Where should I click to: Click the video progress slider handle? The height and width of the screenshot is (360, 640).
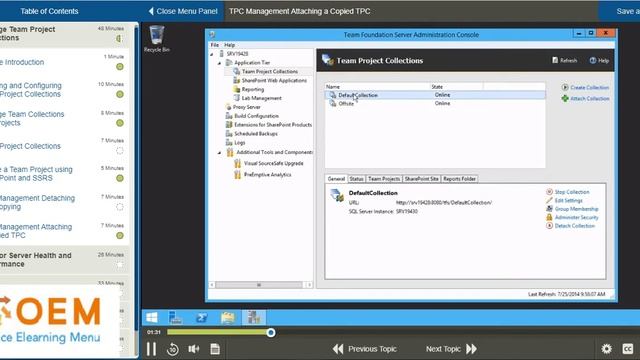[x=271, y=333]
